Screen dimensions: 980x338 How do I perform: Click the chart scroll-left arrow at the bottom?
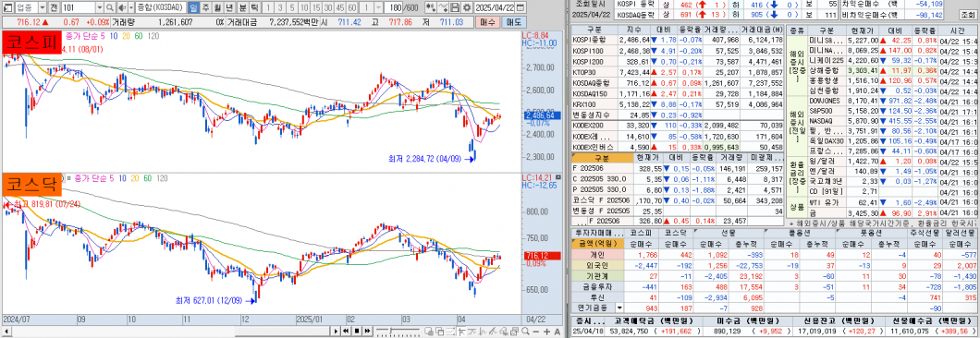(x=6, y=332)
